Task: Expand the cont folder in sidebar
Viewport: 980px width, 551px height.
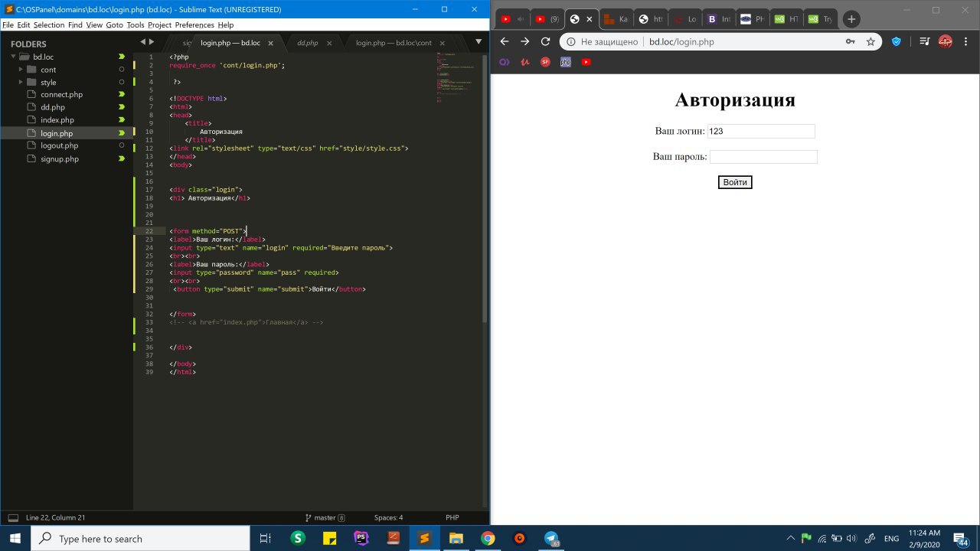Action: pos(21,70)
